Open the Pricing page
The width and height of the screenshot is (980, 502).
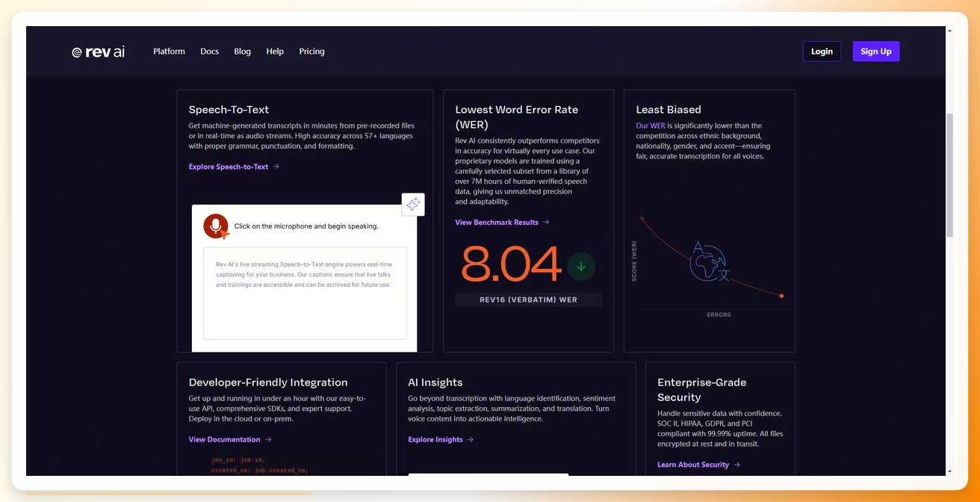coord(311,52)
